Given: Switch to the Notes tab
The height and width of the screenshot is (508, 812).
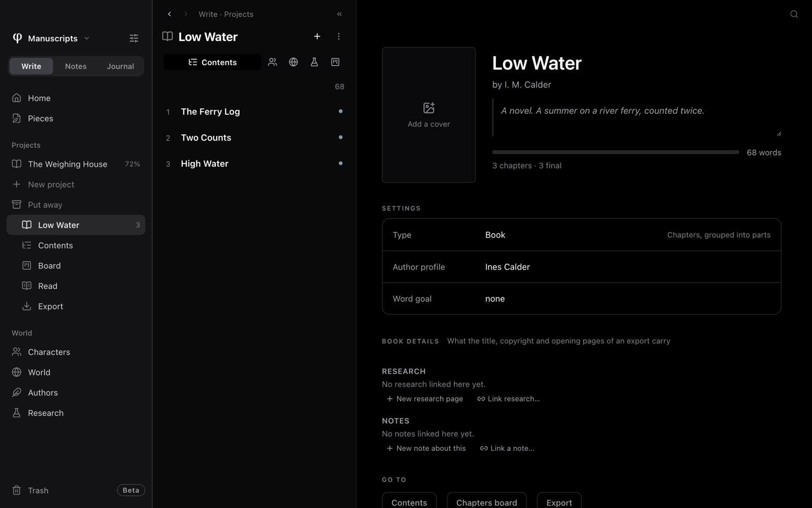Looking at the screenshot, I should coord(76,66).
